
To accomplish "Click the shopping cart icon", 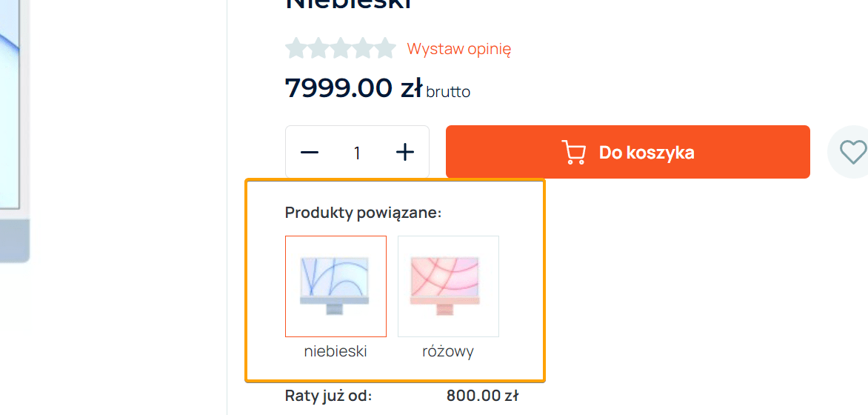I will point(573,153).
